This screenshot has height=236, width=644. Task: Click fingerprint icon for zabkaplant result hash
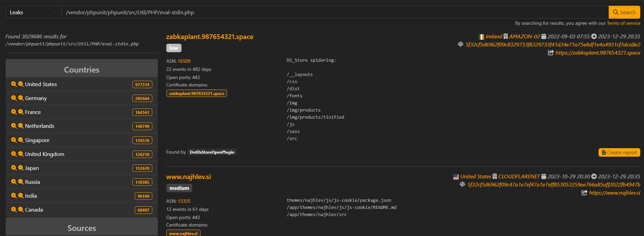460,44
